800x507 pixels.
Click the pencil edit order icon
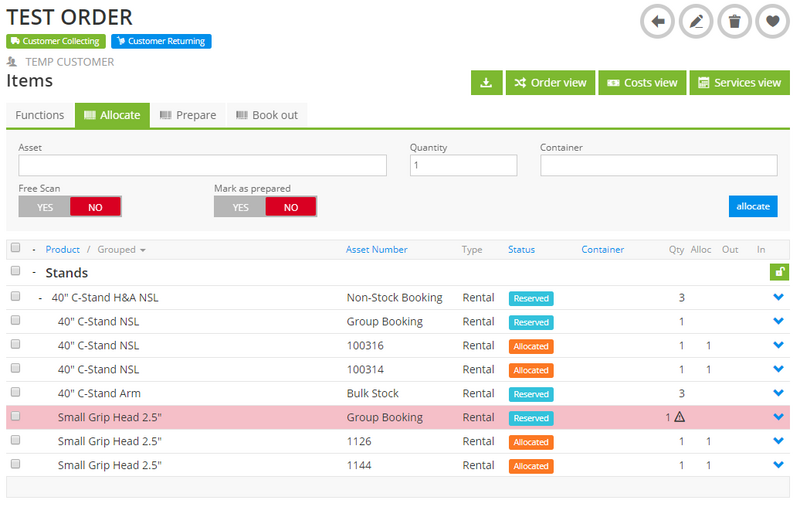pos(696,21)
